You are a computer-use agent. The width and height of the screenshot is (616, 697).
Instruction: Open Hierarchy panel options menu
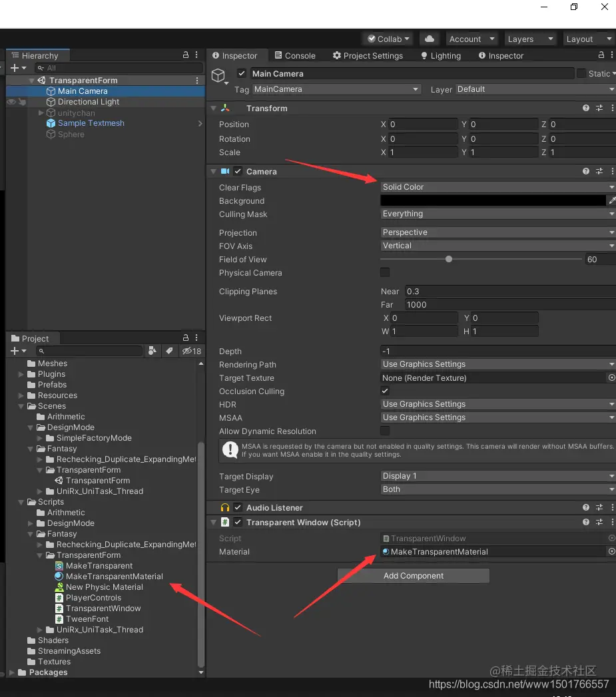(196, 55)
